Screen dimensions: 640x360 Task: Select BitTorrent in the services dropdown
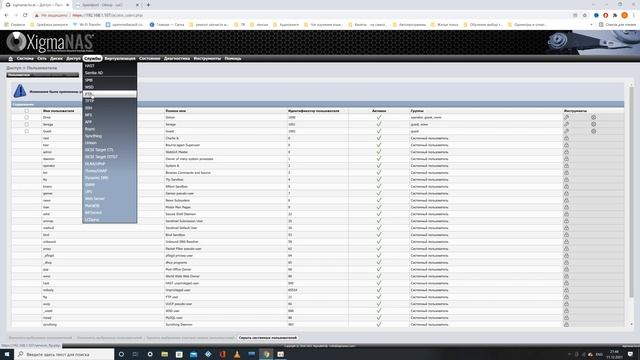(x=109, y=212)
